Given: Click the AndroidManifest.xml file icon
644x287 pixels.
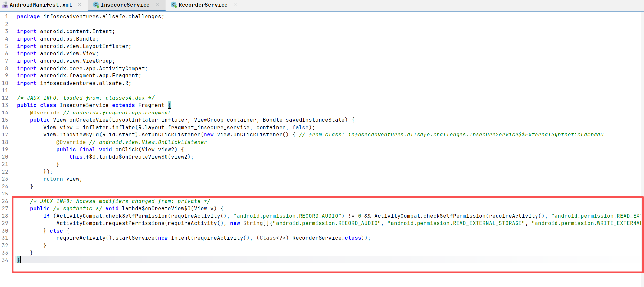Looking at the screenshot, I should tap(5, 5).
